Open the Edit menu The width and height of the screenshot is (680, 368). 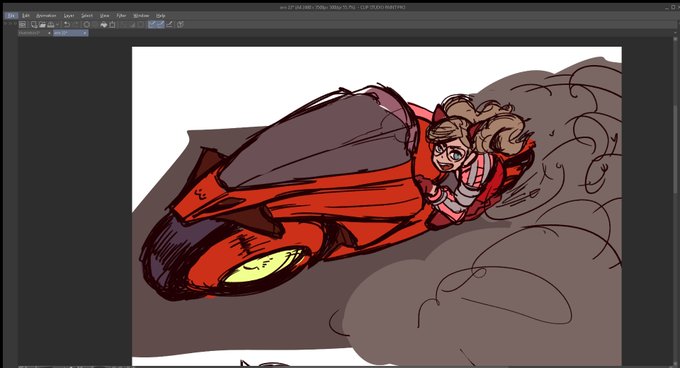tap(26, 16)
